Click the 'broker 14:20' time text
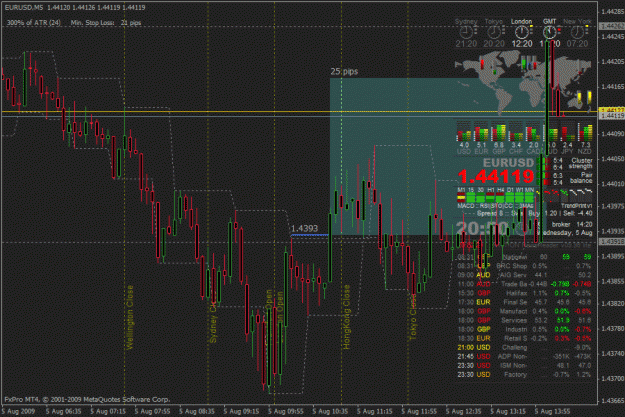Viewport: 625px width, 417px height. (572, 224)
